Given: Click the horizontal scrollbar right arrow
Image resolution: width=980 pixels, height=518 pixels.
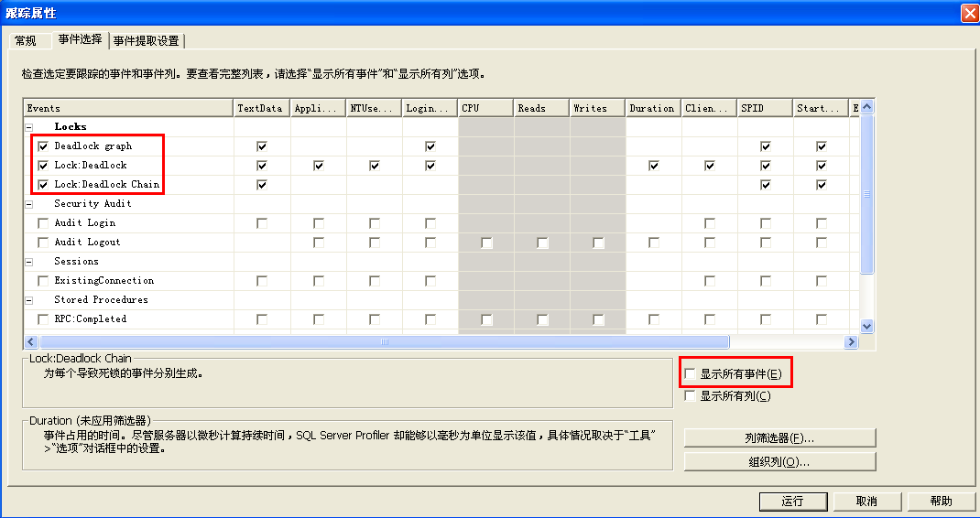Looking at the screenshot, I should tap(851, 341).
